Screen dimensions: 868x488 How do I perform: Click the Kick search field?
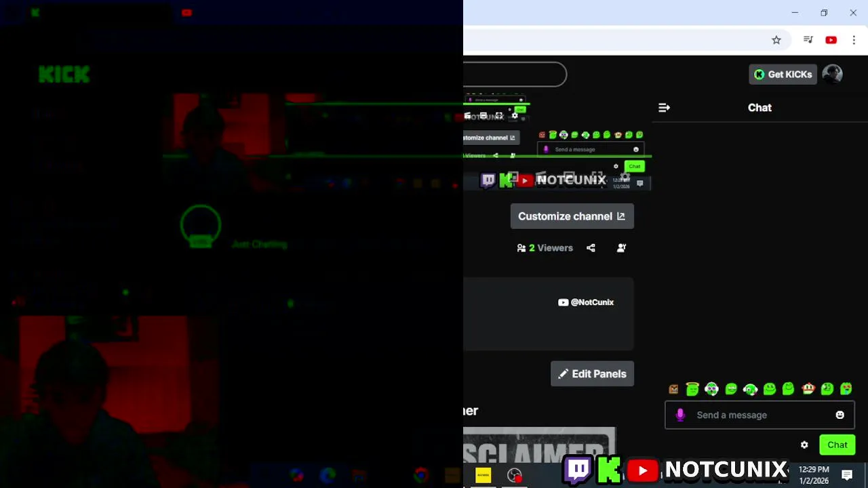[x=515, y=75]
